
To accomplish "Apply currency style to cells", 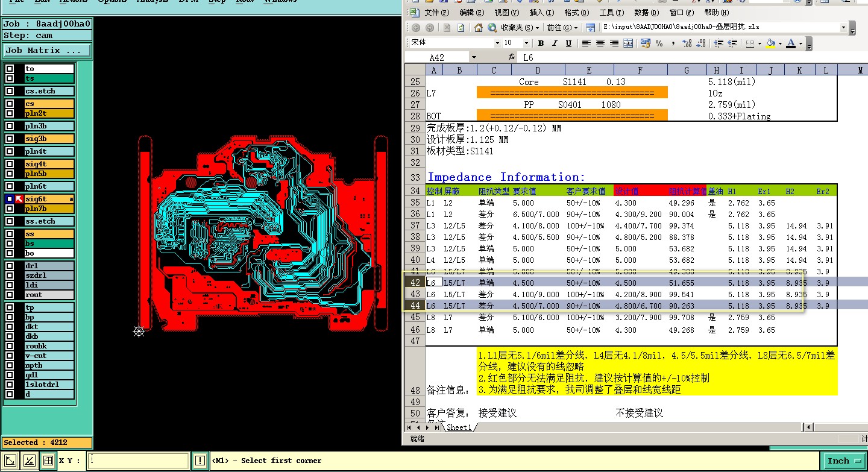I will point(646,43).
